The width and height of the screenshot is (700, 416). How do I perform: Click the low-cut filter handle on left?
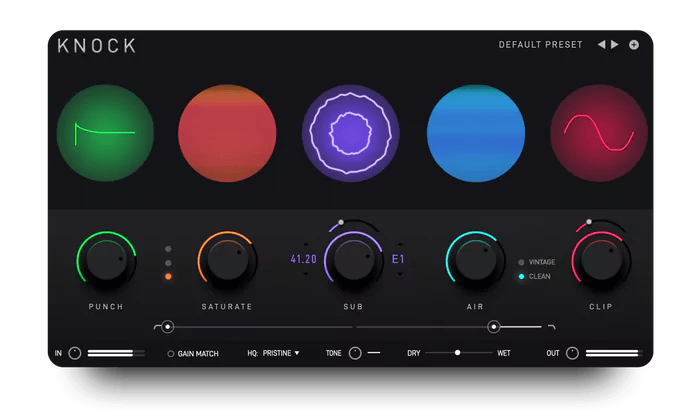(x=167, y=327)
